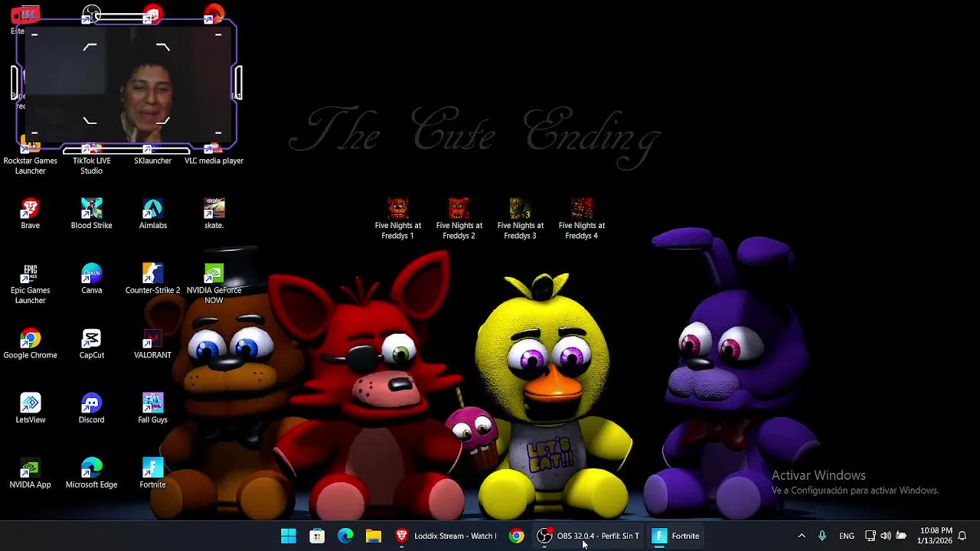Open Microsoft Store from the taskbar

tap(317, 536)
